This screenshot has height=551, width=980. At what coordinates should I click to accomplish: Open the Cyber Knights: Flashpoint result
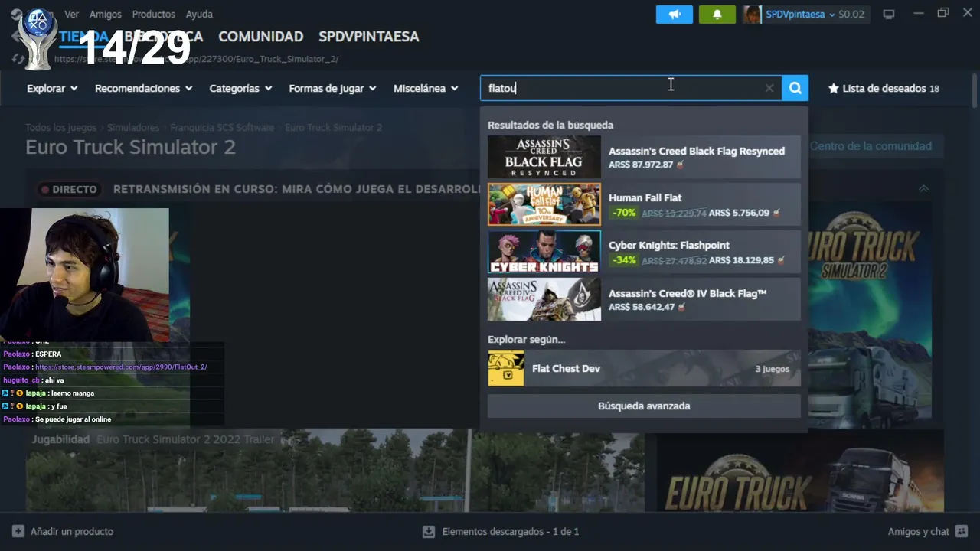point(644,252)
